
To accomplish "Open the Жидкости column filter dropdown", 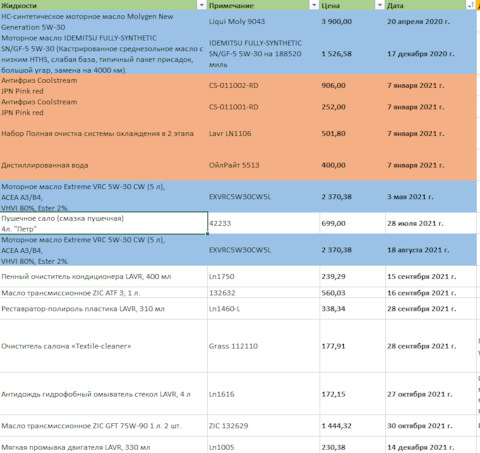I will pyautogui.click(x=202, y=5).
